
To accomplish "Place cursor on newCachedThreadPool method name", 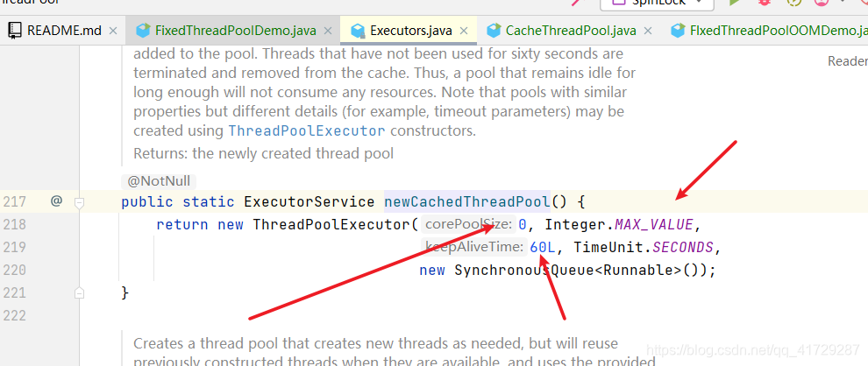I will click(x=467, y=201).
